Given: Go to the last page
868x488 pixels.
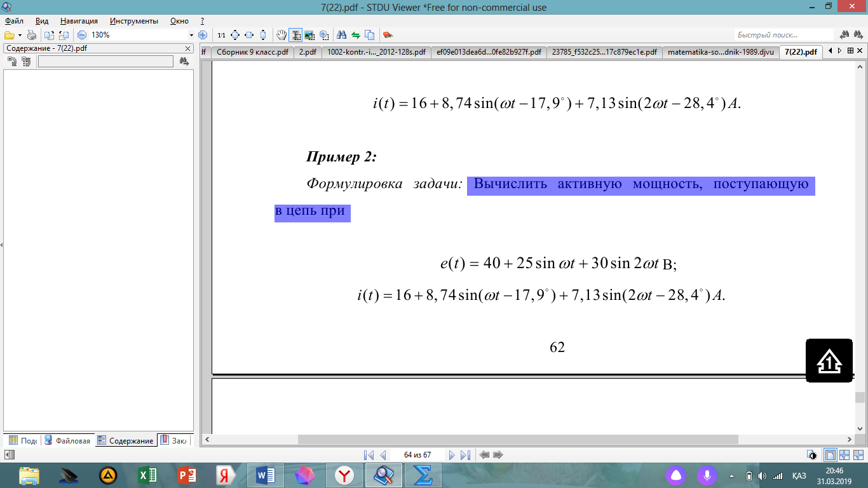Looking at the screenshot, I should pos(465,455).
